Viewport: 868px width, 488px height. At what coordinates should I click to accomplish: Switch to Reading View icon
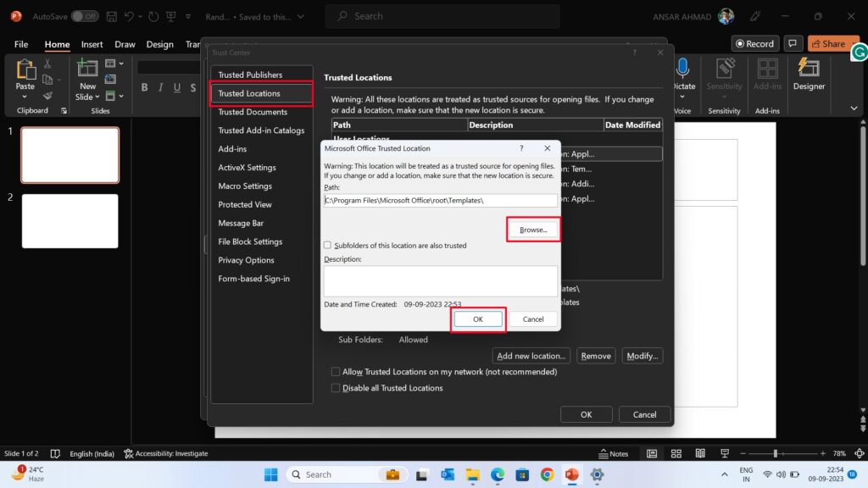click(700, 454)
